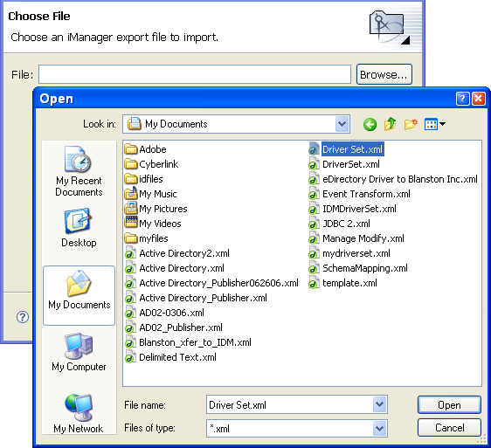
Task: Select DriverSet.xml file
Action: (344, 164)
